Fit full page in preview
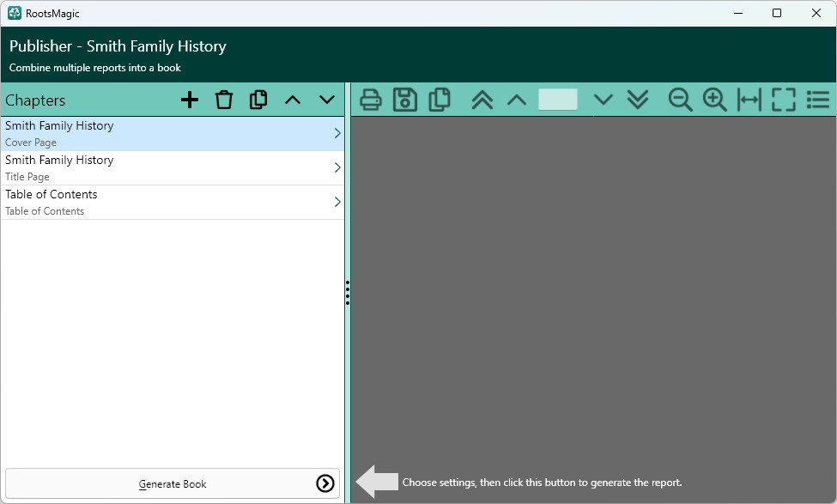This screenshot has width=837, height=504. (x=784, y=100)
